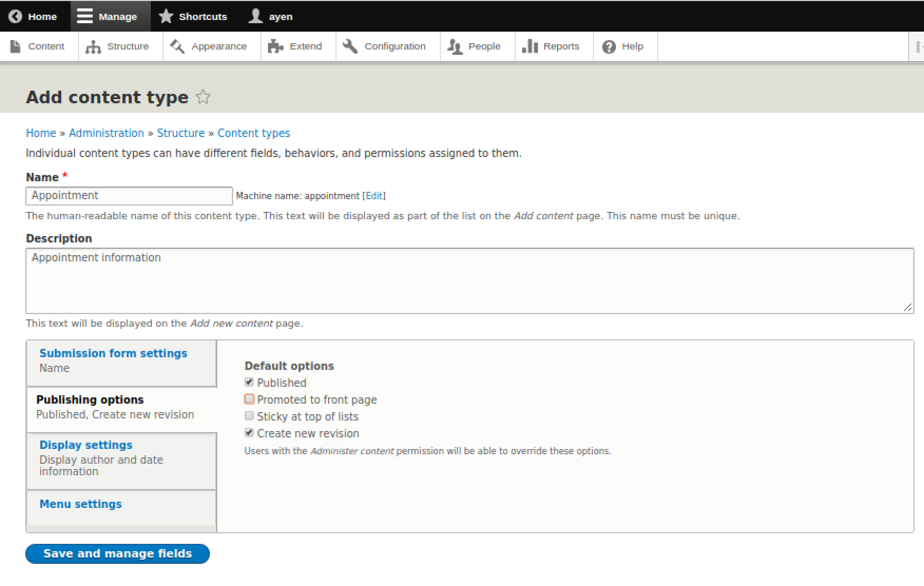Follow the Administration breadcrumb link
924x586 pixels.
[107, 133]
